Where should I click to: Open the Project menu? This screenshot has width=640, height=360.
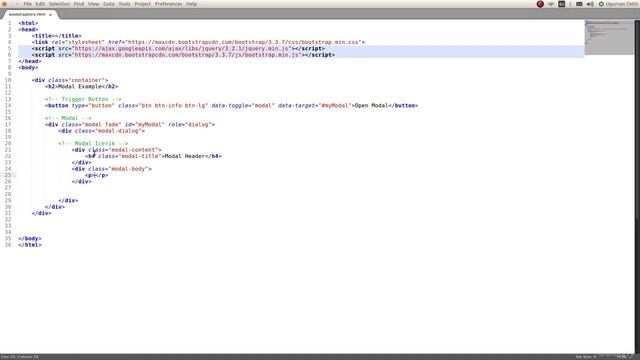(143, 4)
